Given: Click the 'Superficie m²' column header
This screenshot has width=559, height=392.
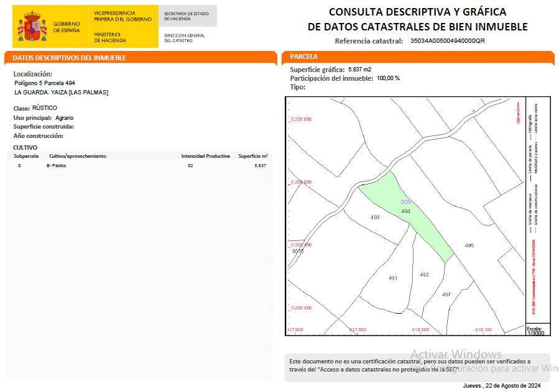Looking at the screenshot, I should pos(253,156).
